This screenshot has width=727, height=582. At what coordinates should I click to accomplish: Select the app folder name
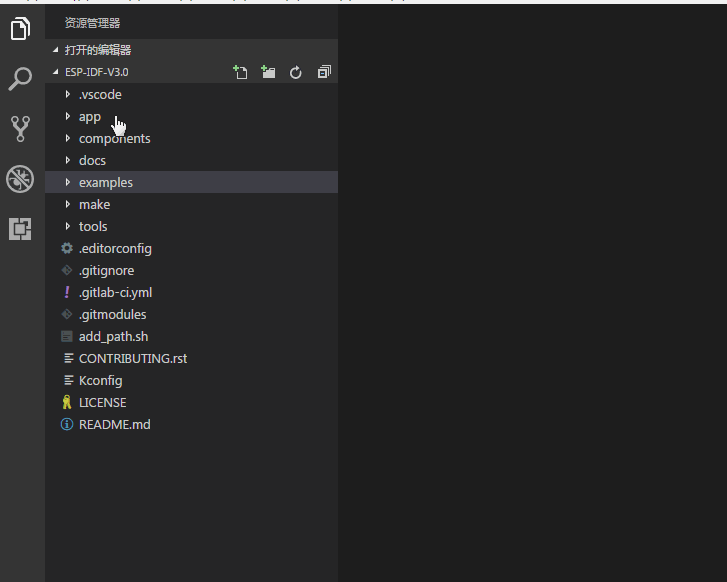click(x=90, y=117)
